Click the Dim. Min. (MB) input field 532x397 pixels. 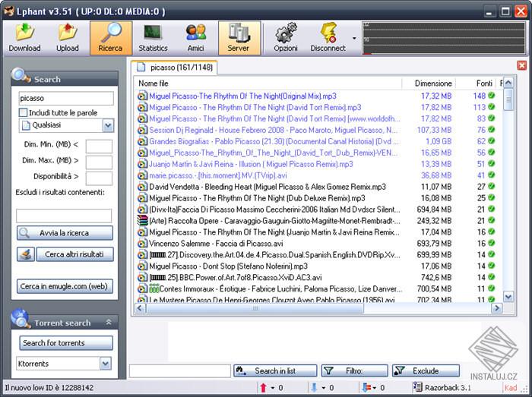pyautogui.click(x=99, y=147)
